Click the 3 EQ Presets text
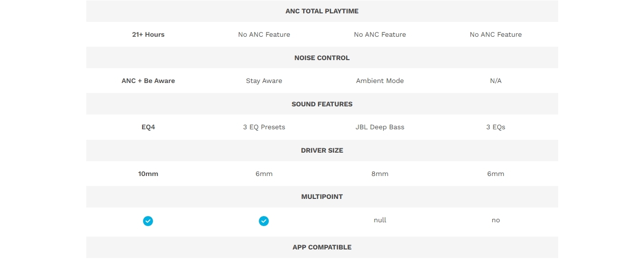The width and height of the screenshot is (644, 259). (x=264, y=127)
